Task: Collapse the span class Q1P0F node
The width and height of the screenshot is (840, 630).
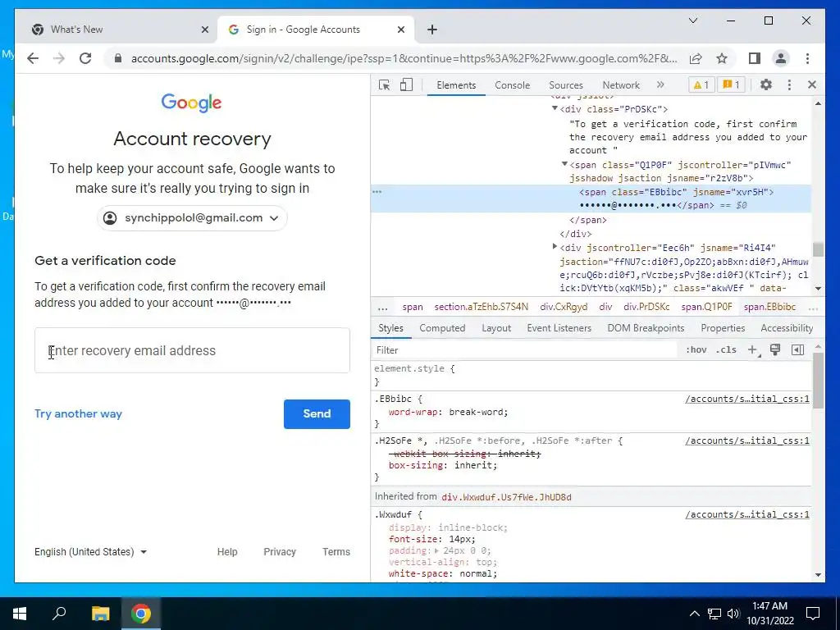Action: [x=564, y=164]
